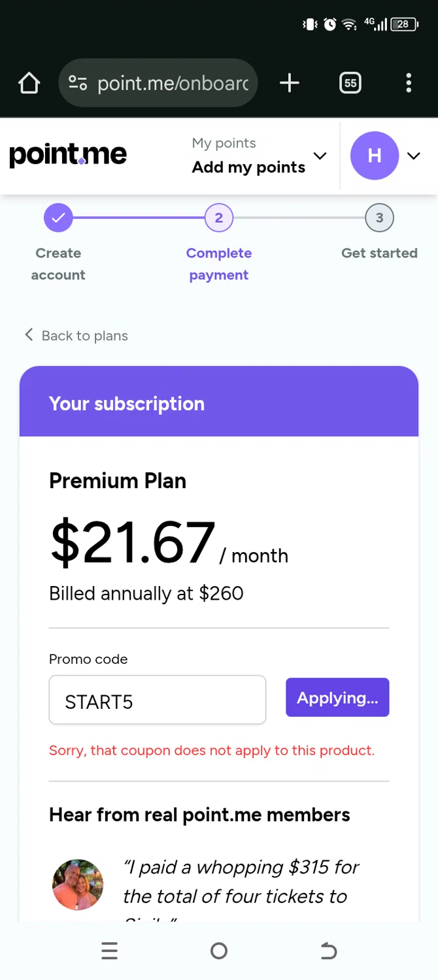438x980 pixels.
Task: Focus the promo code input field
Action: [x=158, y=700]
